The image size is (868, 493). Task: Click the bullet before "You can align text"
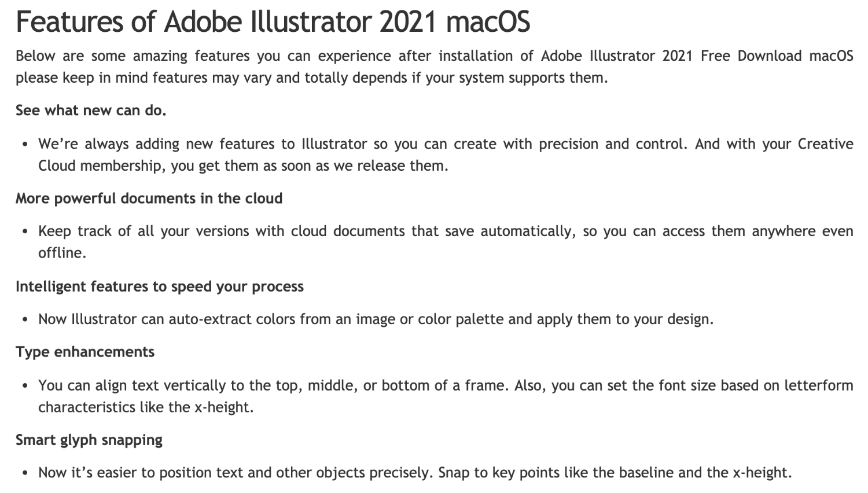coord(25,385)
